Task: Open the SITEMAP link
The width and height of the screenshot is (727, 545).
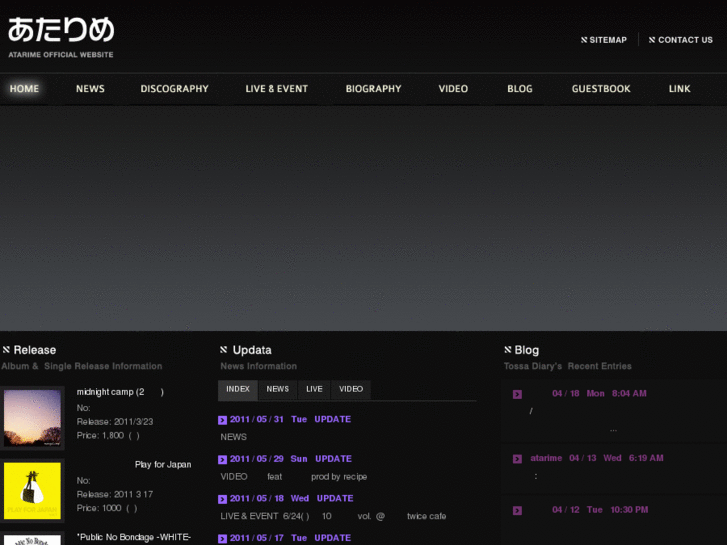Action: [x=608, y=40]
